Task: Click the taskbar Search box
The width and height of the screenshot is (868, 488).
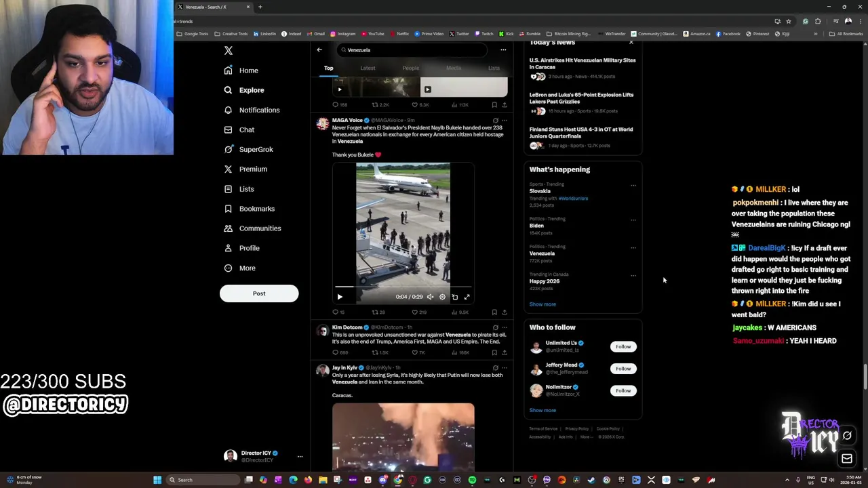Action: 203,480
